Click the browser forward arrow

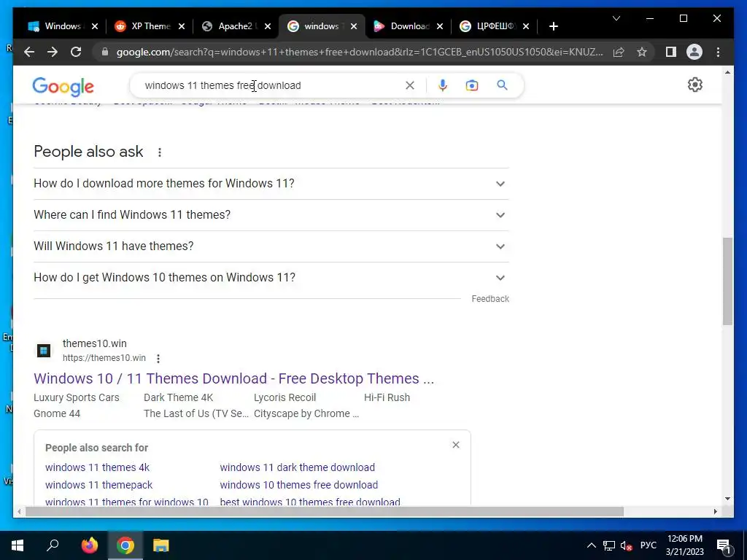(x=53, y=52)
